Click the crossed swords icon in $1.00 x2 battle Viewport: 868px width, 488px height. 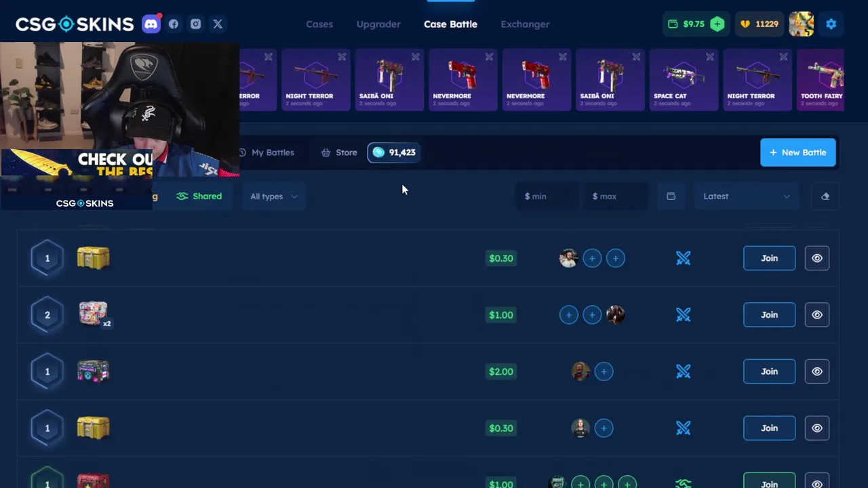pos(683,314)
